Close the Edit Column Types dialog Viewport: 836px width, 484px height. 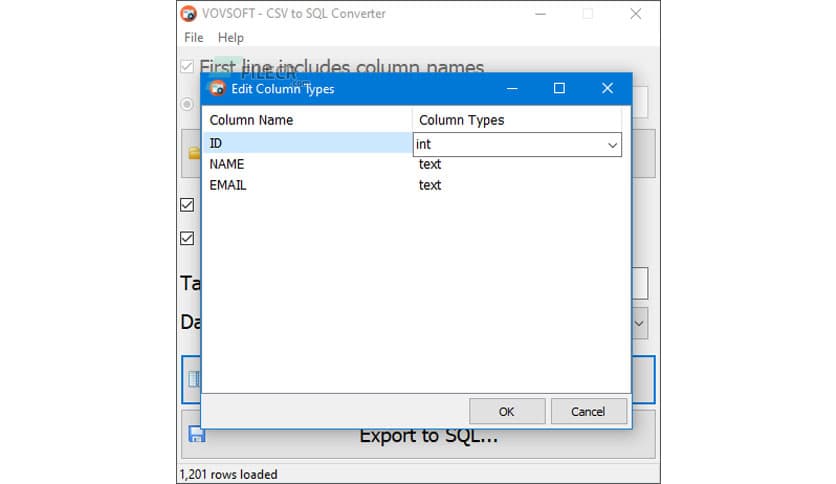click(x=607, y=88)
